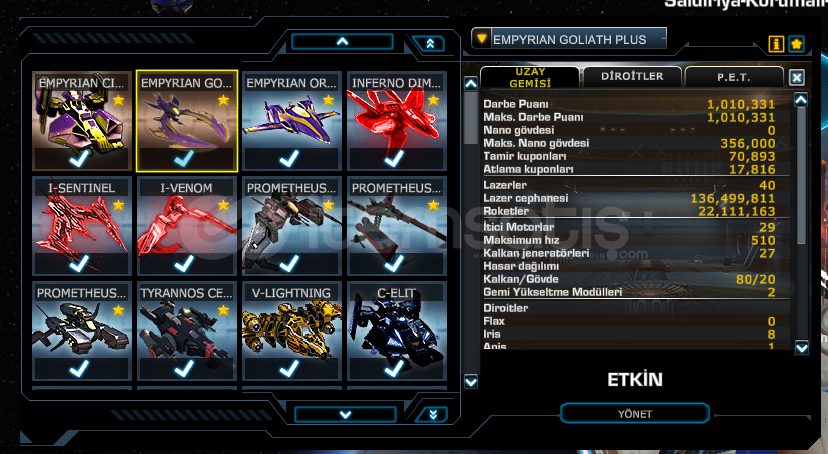Open the Empyrian Goliath Plus dropdown
Viewport: 828px width, 454px height.
568,39
